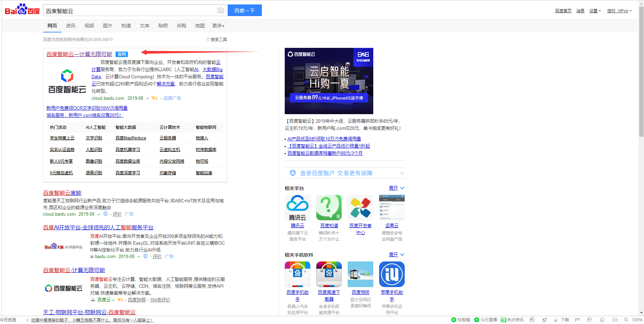This screenshot has height=324, width=644.
Task: Open AI产品低至6折 promotion link
Action: [324, 139]
